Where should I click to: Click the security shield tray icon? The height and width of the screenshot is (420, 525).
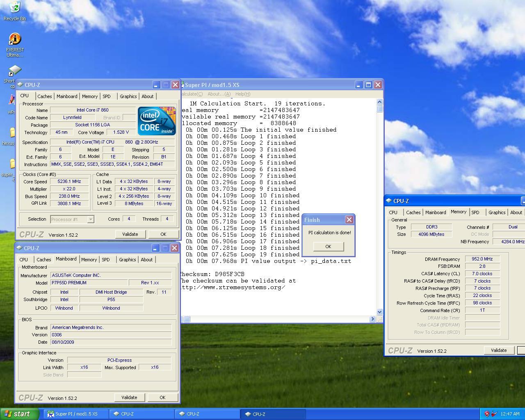[487, 414]
